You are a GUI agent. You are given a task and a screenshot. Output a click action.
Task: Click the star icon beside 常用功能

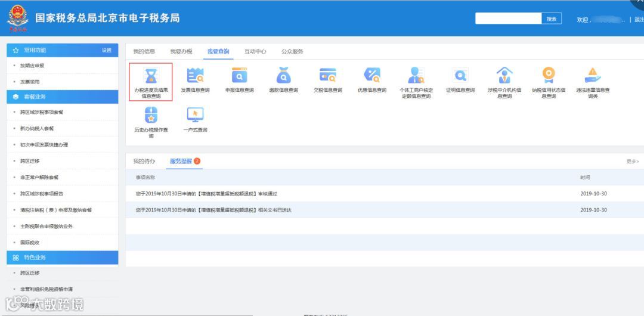point(16,50)
